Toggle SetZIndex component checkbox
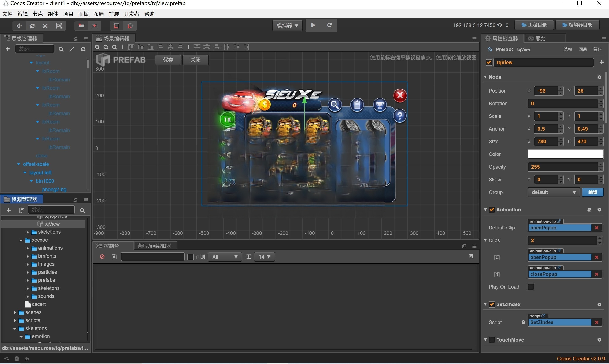Viewport: 609px width, 364px height. [492, 304]
